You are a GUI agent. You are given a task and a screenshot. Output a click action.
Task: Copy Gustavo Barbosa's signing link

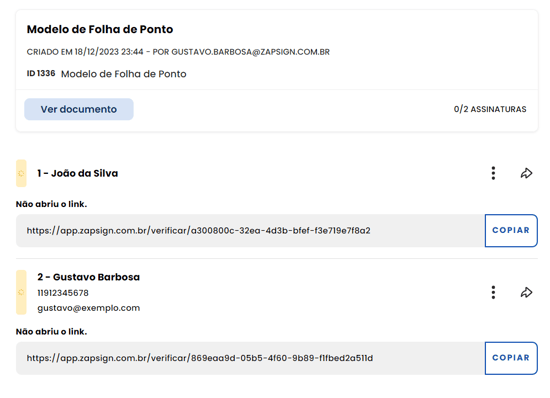(x=511, y=358)
